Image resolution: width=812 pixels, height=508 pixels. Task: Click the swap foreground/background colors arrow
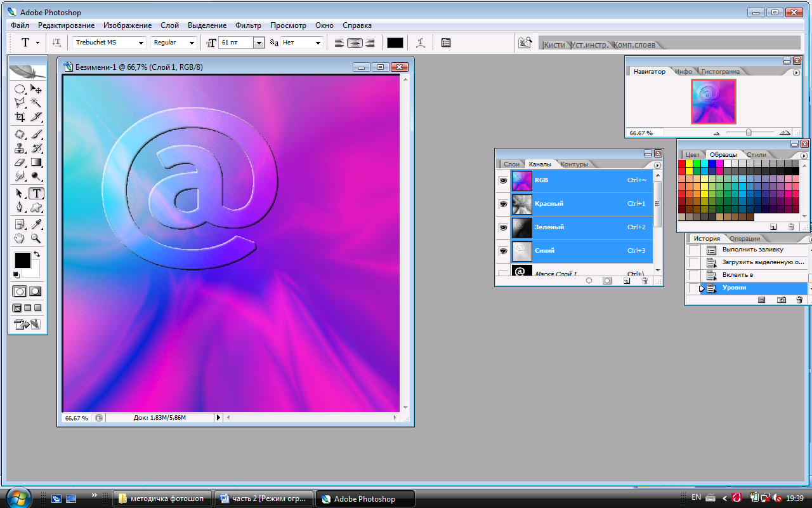point(37,255)
